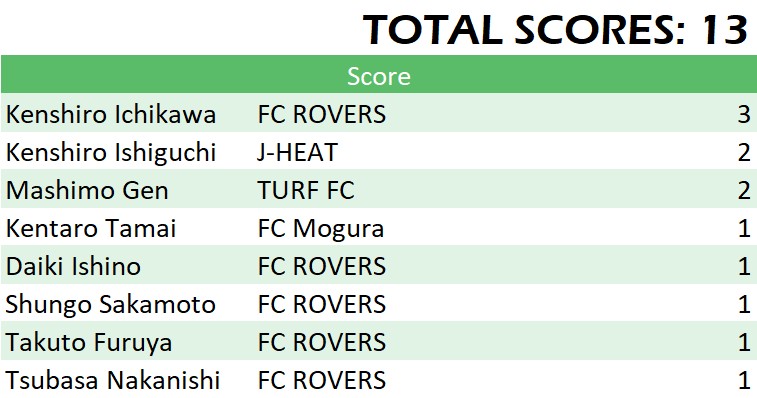The image size is (757, 398).
Task: Select the TOTAL SCORES: 13 title
Action: point(555,30)
